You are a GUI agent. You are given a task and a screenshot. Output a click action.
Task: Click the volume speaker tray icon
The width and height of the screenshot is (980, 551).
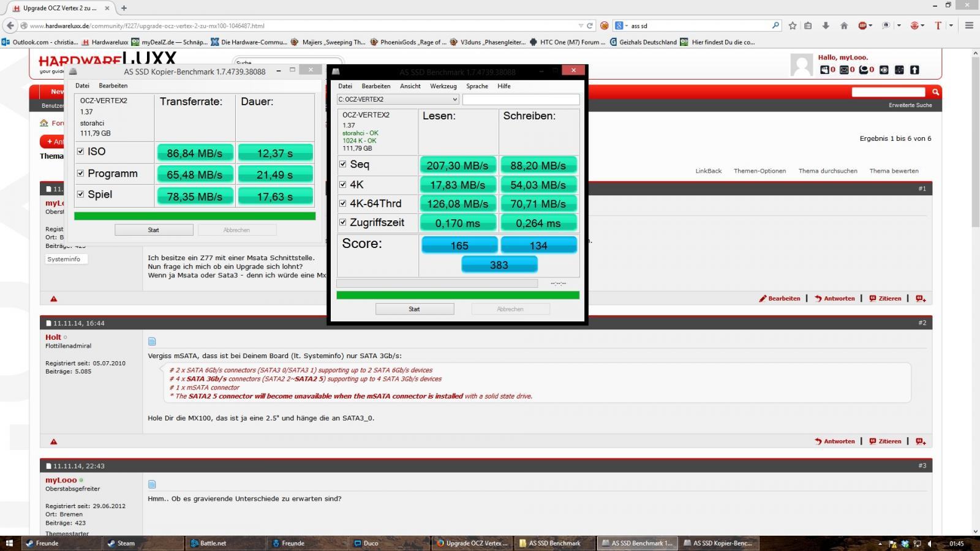[930, 544]
